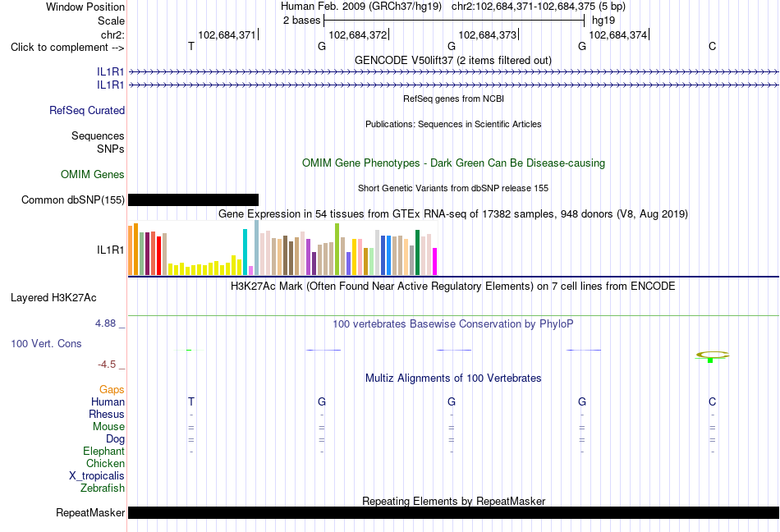This screenshot has width=780, height=532.
Task: Click the Common dbSNP(155) label
Action: point(73,199)
